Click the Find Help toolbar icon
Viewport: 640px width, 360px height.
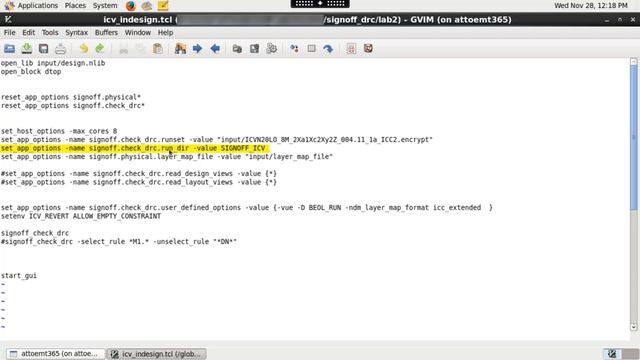click(368, 49)
